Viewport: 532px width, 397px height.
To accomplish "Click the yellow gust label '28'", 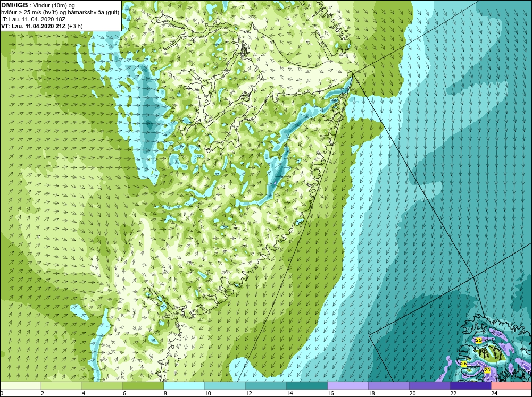I will [487, 370].
